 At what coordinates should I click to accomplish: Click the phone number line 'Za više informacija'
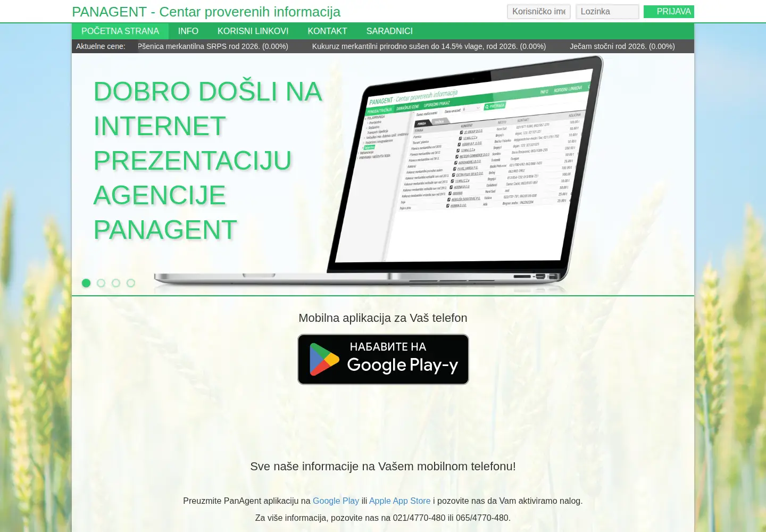[x=383, y=518]
